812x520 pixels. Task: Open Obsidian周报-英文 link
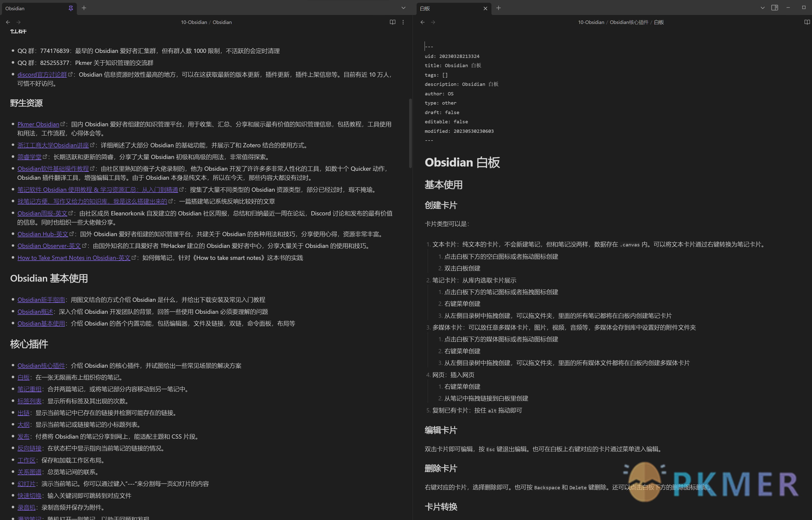pos(42,213)
